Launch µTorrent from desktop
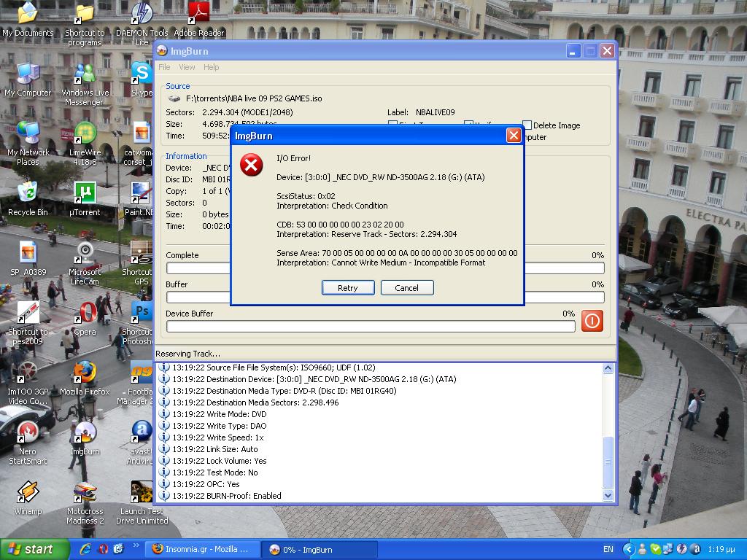The height and width of the screenshot is (560, 747). coord(85,199)
